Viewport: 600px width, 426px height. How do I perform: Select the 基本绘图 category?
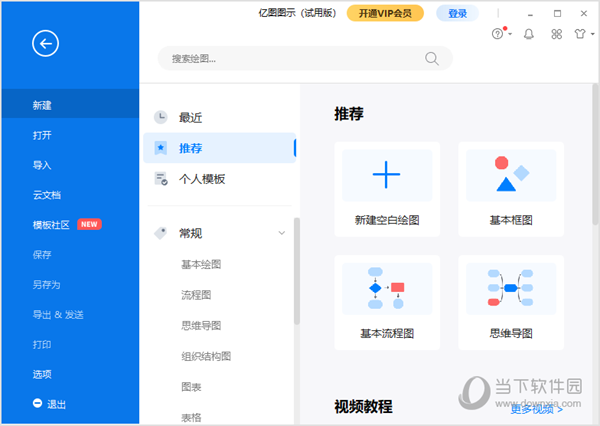point(201,264)
